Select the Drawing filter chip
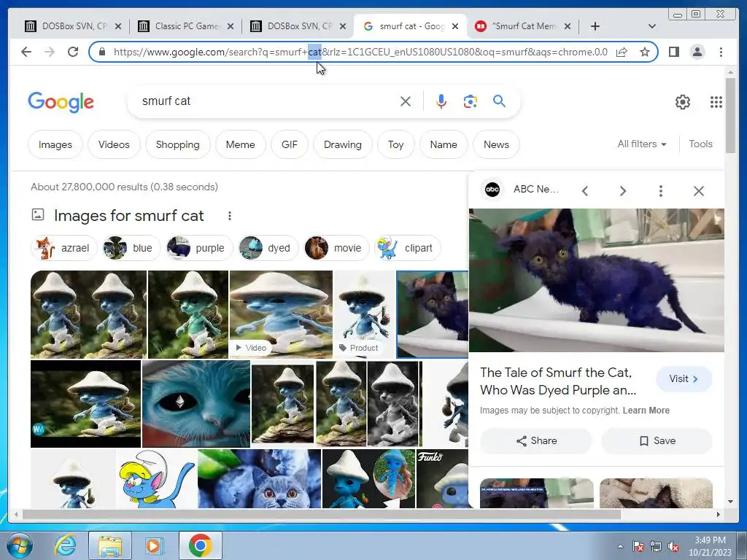 343,144
